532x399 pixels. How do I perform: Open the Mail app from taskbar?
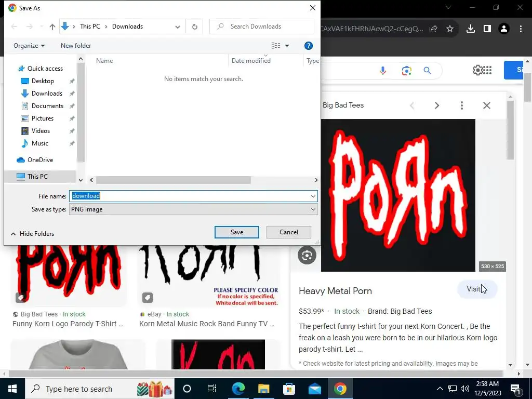click(314, 389)
